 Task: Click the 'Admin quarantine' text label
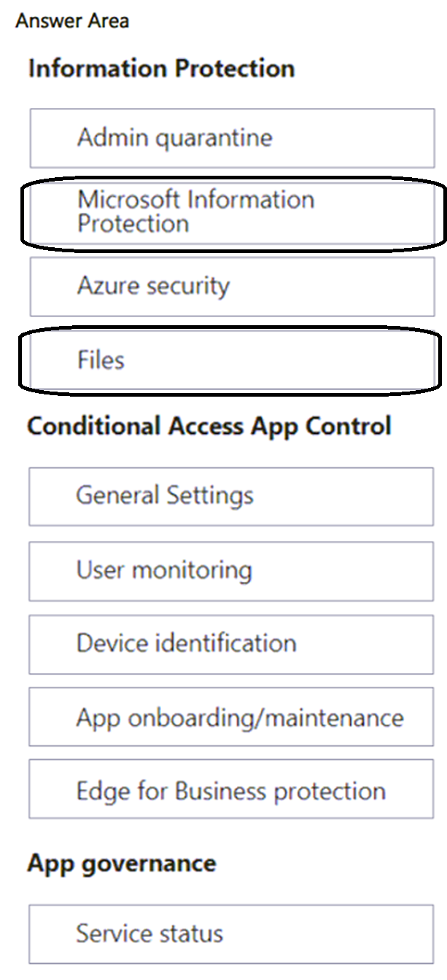click(175, 138)
